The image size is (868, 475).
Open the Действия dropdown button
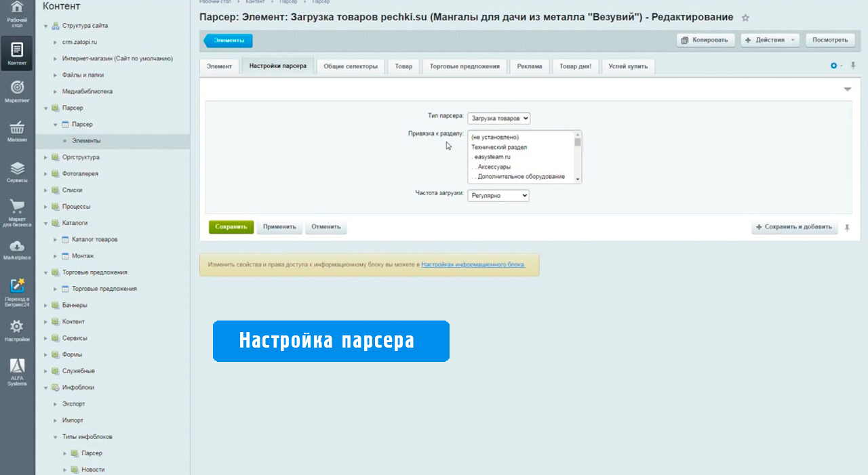tap(770, 40)
